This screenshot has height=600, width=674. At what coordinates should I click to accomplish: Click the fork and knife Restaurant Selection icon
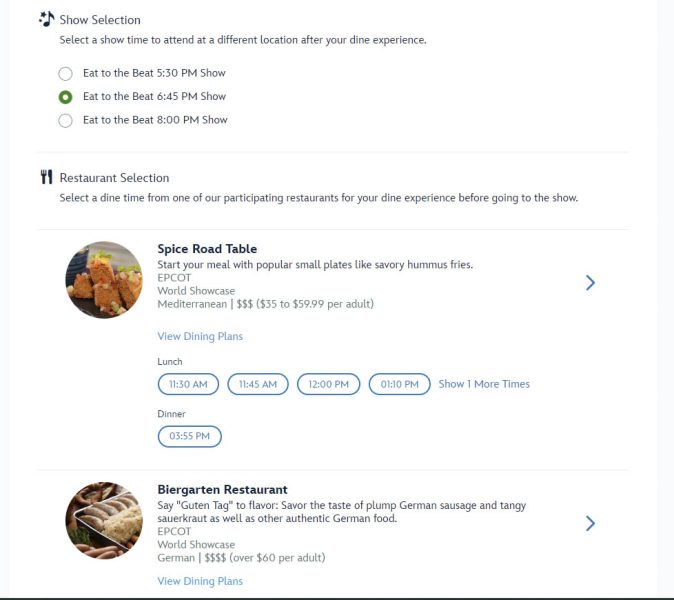click(x=46, y=177)
